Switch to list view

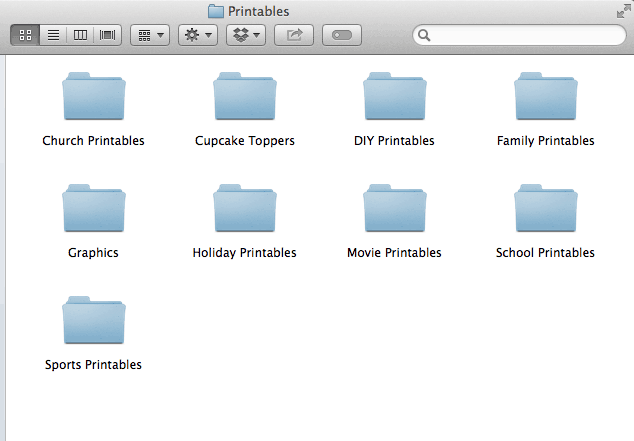tap(53, 35)
